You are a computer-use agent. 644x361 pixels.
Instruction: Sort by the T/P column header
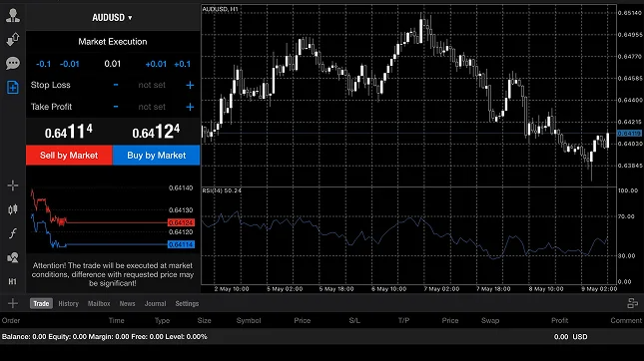click(403, 320)
